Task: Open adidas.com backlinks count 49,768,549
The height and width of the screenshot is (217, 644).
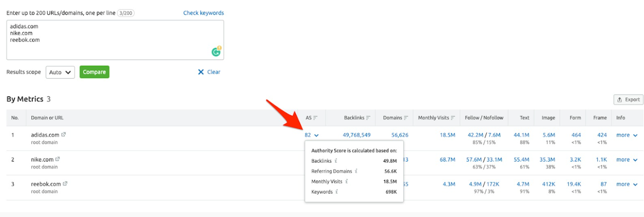Action: click(x=356, y=135)
